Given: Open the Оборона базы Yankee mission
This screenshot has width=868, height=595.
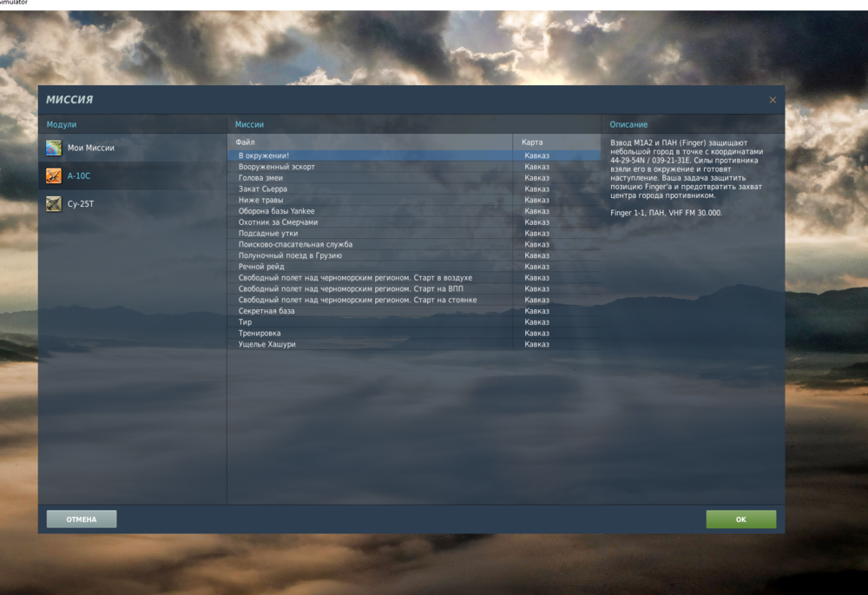Looking at the screenshot, I should click(414, 211).
